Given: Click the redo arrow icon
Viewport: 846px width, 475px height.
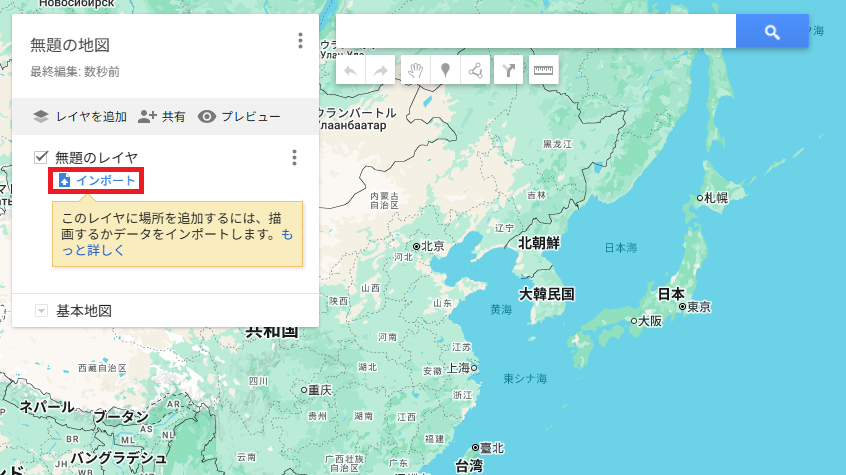Looking at the screenshot, I should pos(381,70).
